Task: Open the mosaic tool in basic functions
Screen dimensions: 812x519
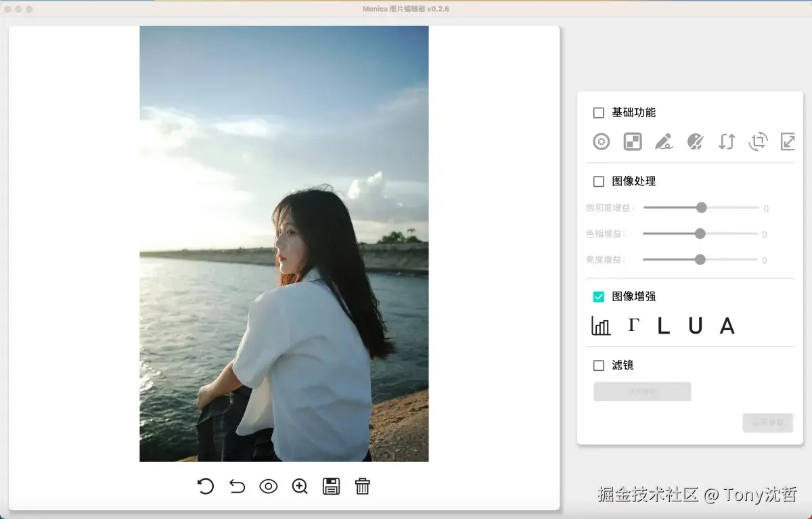Action: point(632,141)
